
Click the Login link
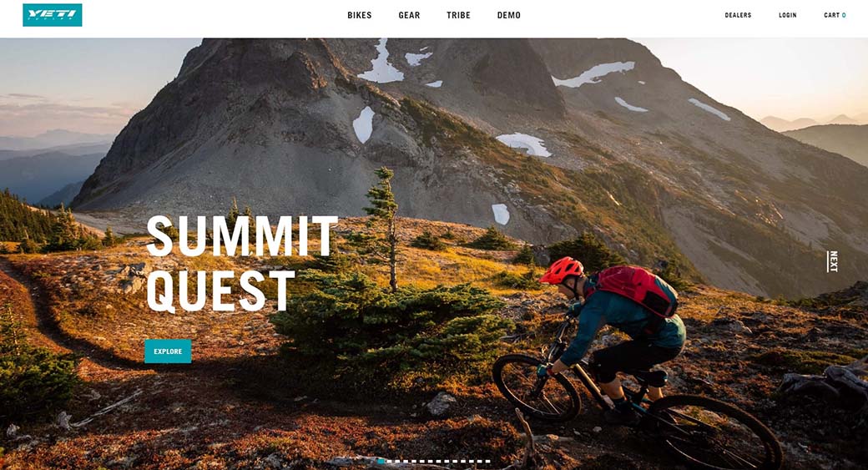[787, 16]
